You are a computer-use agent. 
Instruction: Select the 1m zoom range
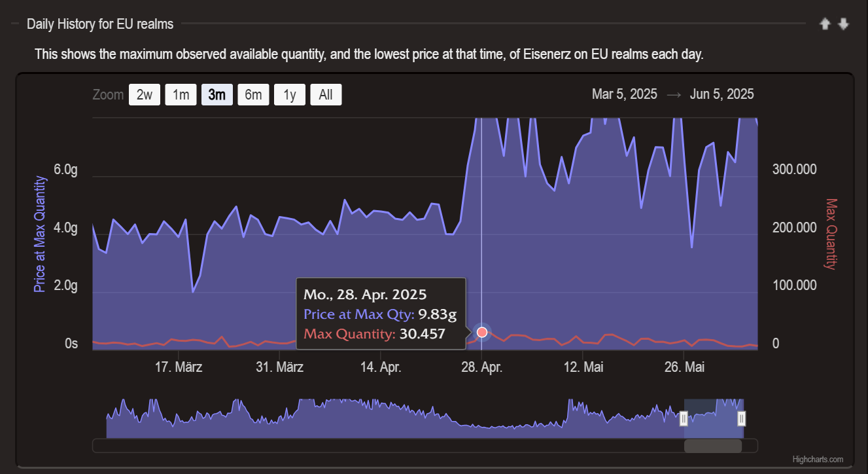coord(181,94)
